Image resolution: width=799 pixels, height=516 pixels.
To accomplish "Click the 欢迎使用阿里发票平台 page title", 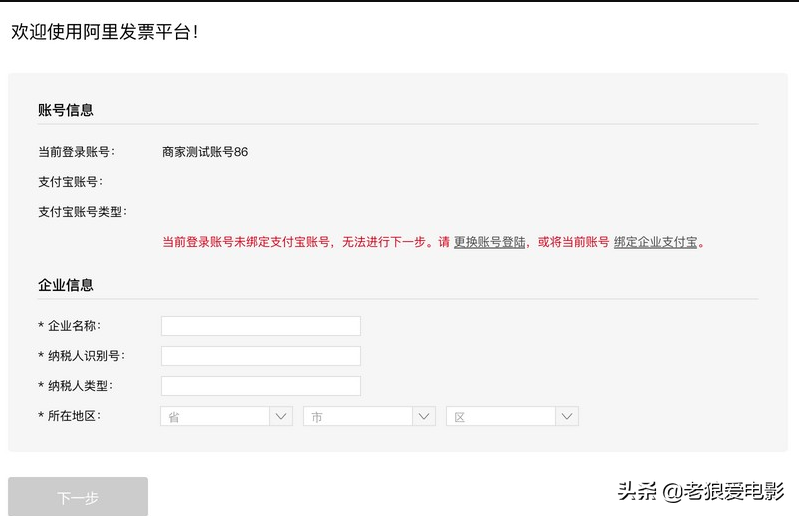I will click(104, 31).
